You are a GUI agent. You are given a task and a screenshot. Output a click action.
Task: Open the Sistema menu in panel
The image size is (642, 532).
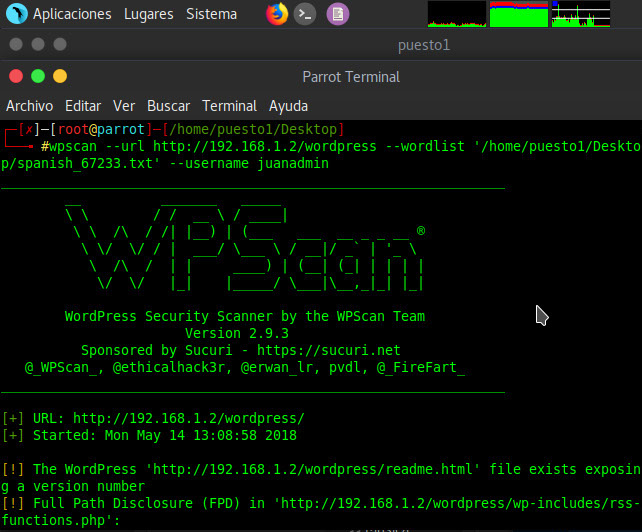point(211,14)
